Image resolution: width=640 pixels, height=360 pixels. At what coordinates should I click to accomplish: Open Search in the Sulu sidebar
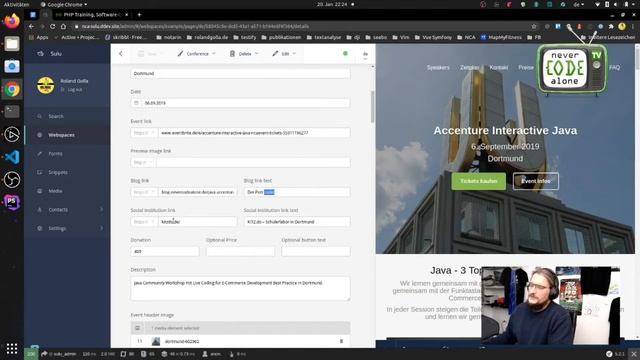[x=56, y=116]
